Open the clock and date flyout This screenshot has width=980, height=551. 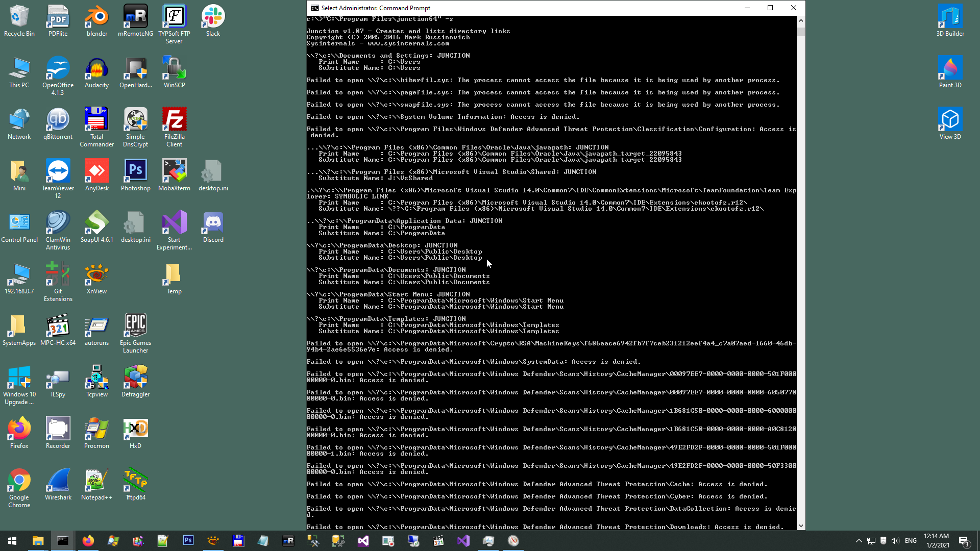[937, 541]
